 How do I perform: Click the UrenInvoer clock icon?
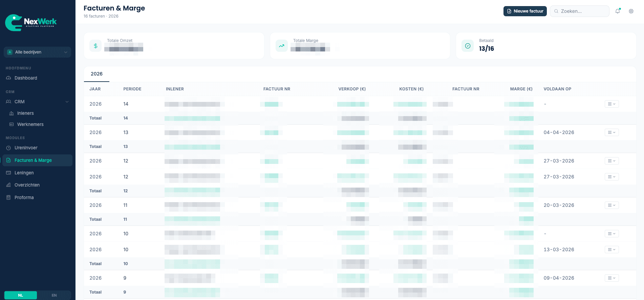[x=8, y=148]
